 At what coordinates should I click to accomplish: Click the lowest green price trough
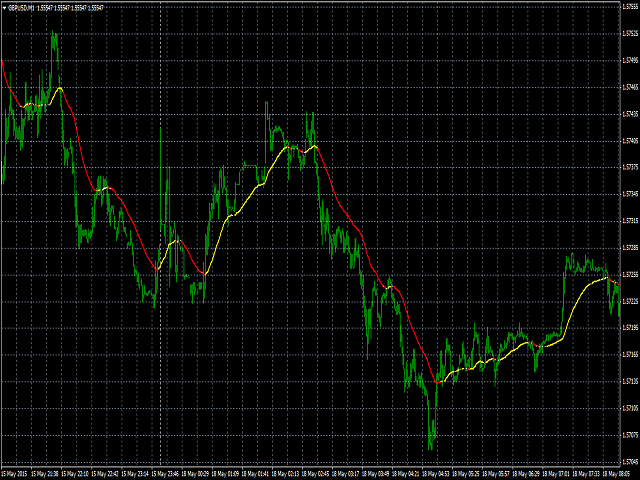click(x=430, y=447)
